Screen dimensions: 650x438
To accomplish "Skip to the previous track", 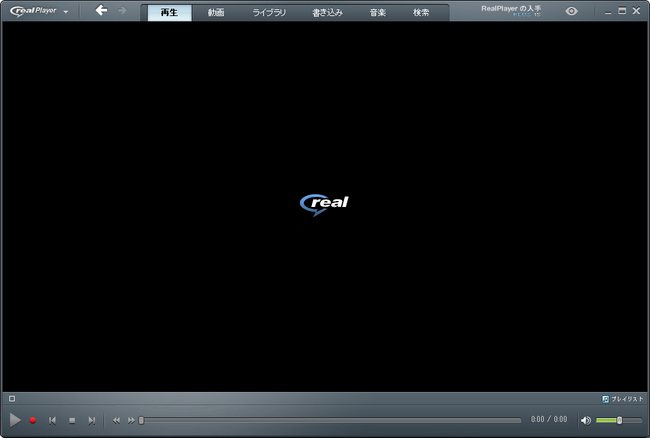I will (x=52, y=421).
